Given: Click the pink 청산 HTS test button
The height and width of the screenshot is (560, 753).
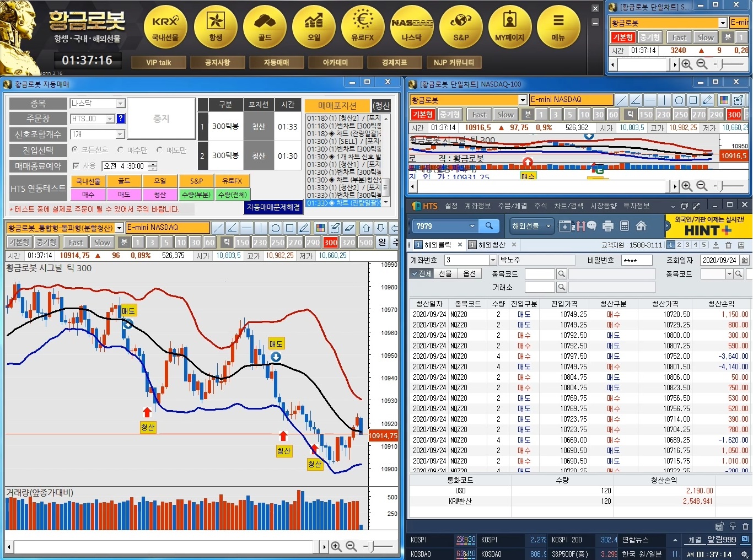Looking at the screenshot, I should pos(160,195).
